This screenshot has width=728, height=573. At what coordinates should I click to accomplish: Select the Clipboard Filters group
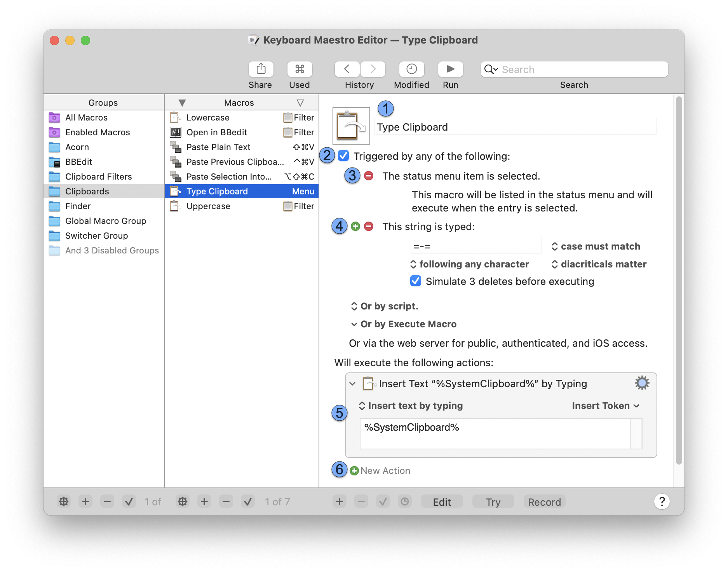(99, 177)
